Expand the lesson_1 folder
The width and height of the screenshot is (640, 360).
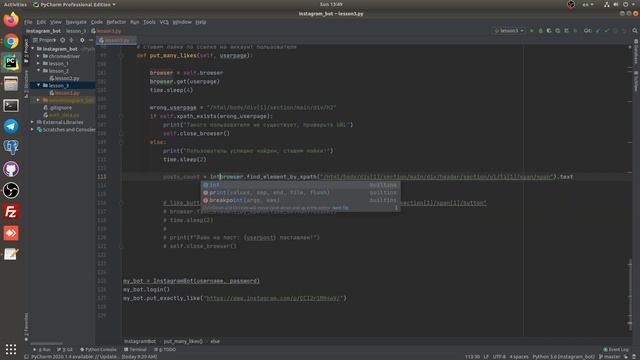coord(39,63)
